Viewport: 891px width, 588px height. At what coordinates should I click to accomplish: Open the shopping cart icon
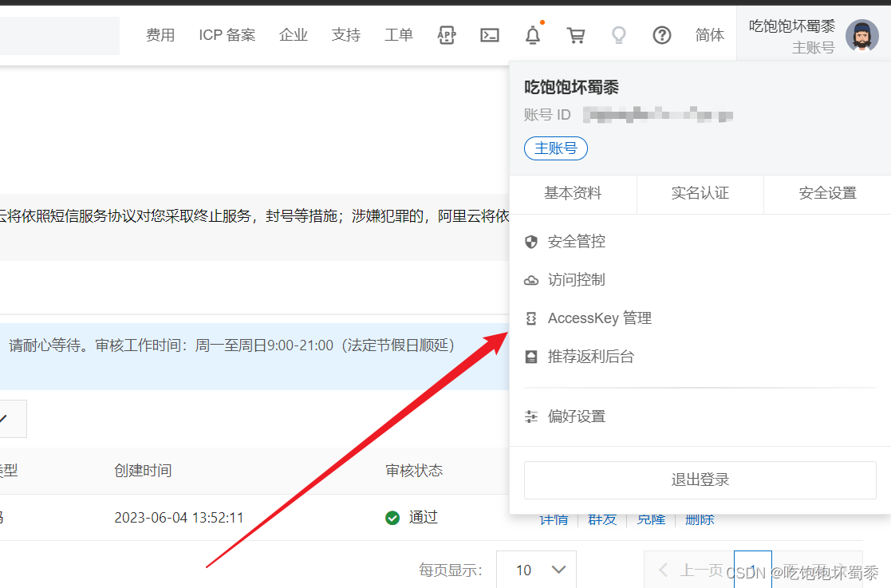[576, 35]
